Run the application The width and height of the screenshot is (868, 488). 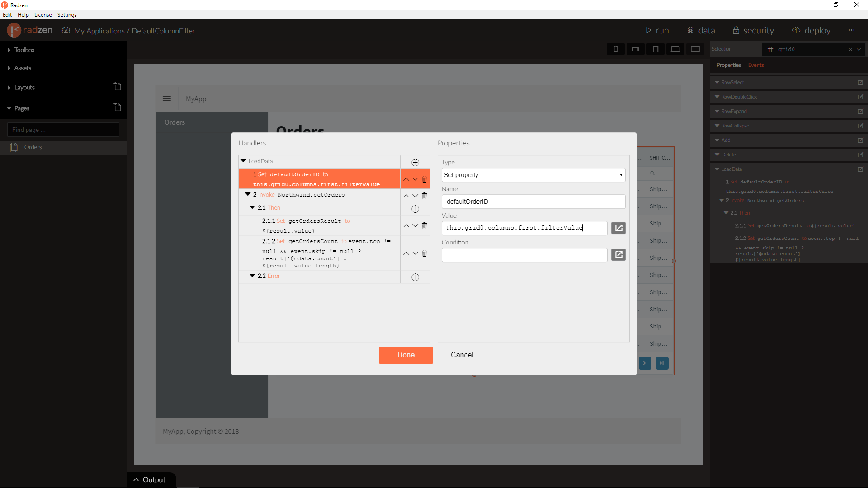[x=657, y=30]
